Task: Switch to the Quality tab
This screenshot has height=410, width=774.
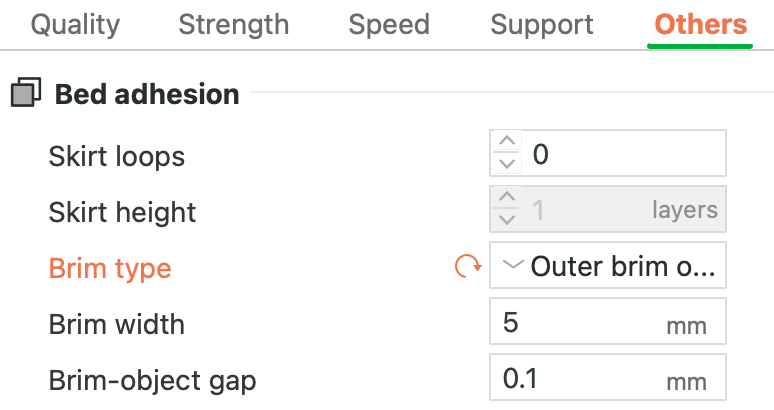Action: (76, 25)
